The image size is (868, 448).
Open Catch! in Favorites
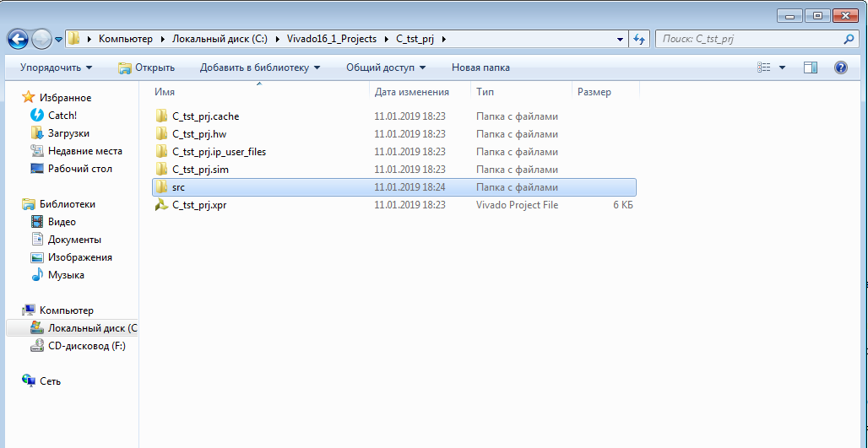click(x=62, y=116)
